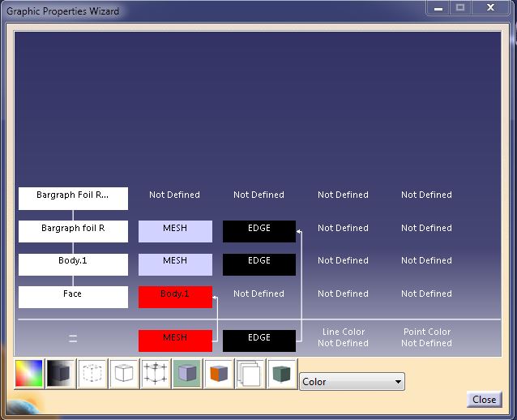Click the black EDGE result swatch at bottom
Image resolution: width=517 pixels, height=420 pixels.
tap(259, 341)
